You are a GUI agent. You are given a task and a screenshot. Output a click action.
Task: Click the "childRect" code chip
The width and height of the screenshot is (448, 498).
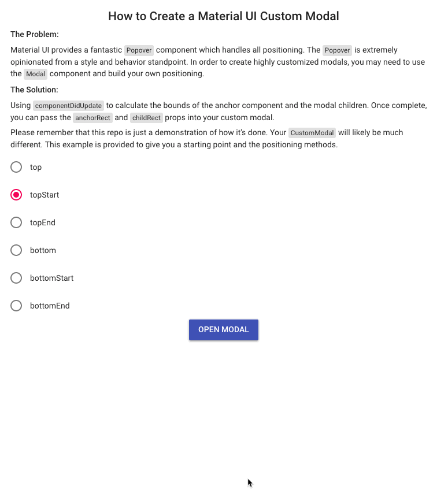tap(146, 118)
